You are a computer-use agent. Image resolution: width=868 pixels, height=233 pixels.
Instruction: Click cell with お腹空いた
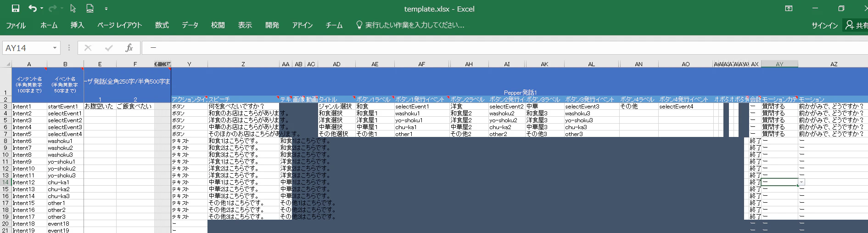pyautogui.click(x=100, y=107)
